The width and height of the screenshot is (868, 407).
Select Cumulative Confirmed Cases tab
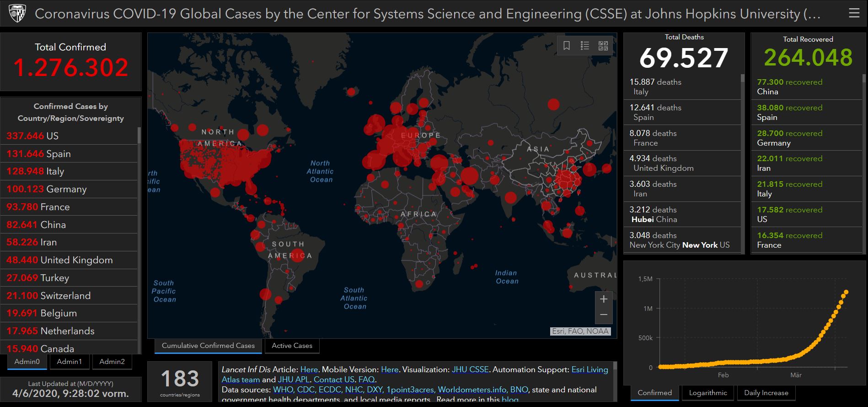(208, 346)
